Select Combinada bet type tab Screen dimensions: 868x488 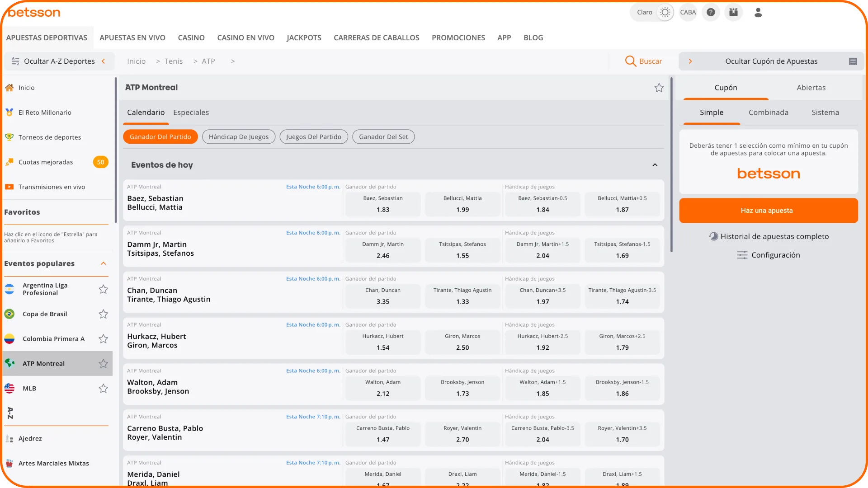(x=769, y=113)
